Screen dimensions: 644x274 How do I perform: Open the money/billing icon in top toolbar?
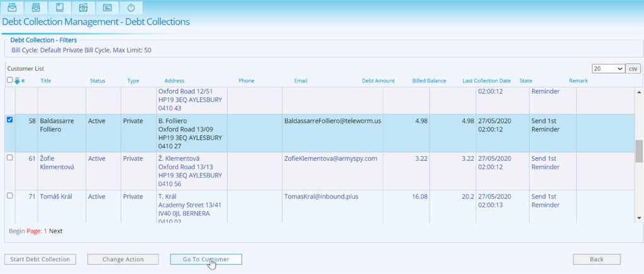(x=84, y=8)
